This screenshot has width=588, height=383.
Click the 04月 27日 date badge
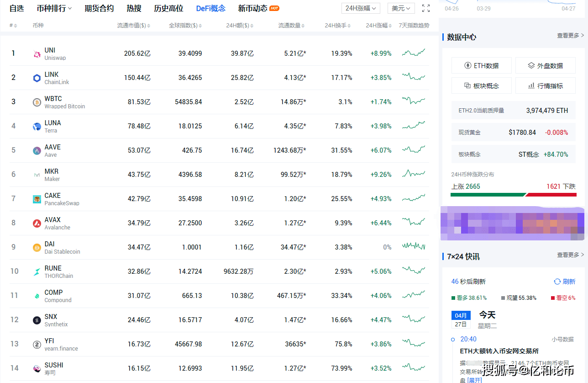point(461,320)
